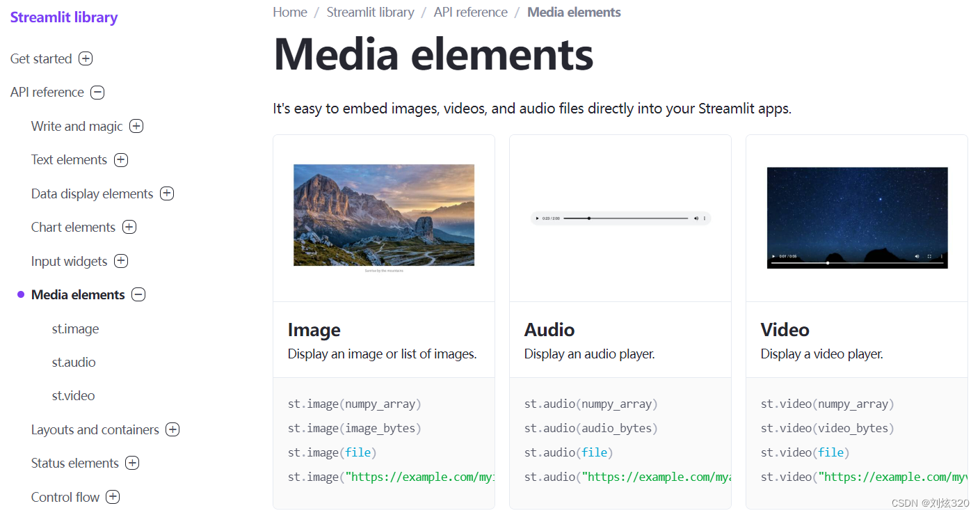Viewport: 980px width, 515px height.
Task: Go to API reference breadcrumb
Action: pos(471,12)
